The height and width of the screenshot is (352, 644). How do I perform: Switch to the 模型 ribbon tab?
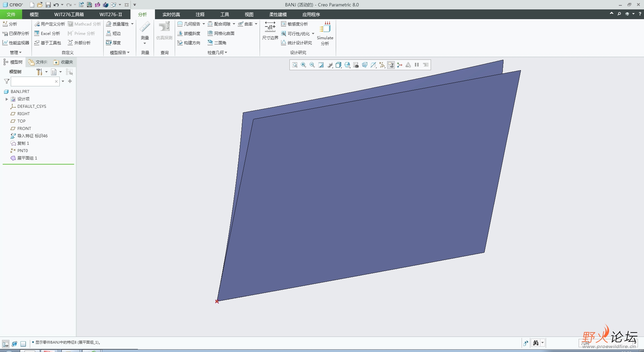(x=34, y=14)
